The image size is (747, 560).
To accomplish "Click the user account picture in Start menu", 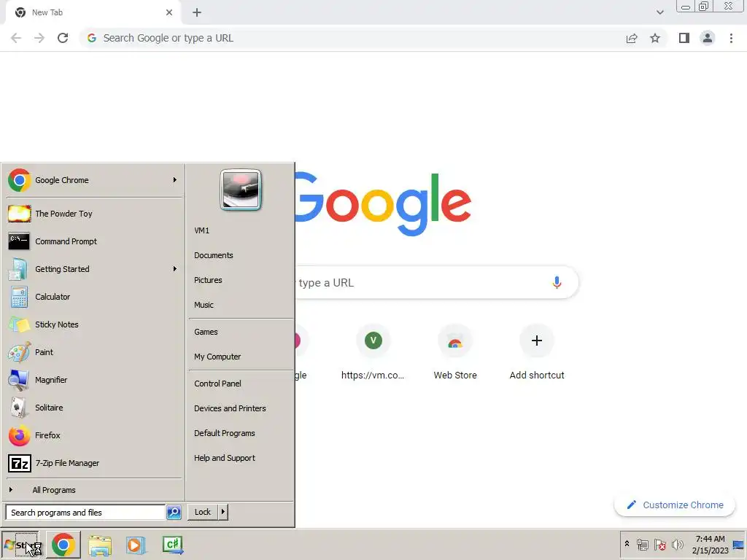I will click(x=241, y=190).
